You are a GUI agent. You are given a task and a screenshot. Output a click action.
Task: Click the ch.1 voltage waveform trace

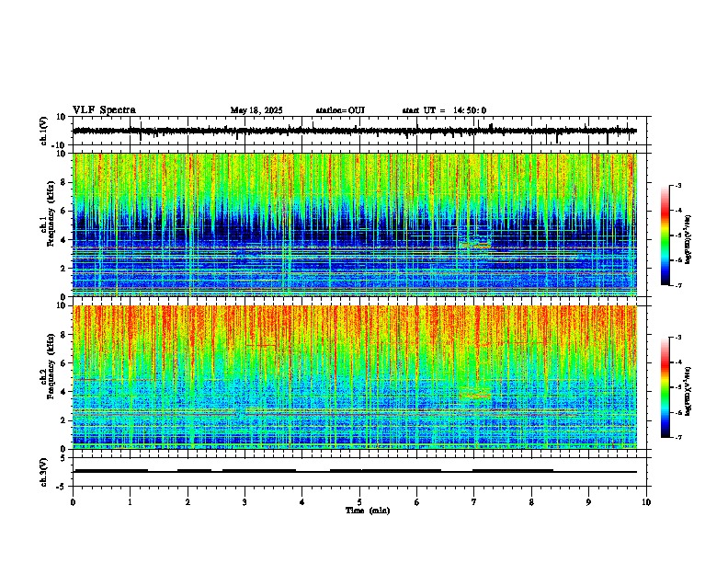coord(355,132)
